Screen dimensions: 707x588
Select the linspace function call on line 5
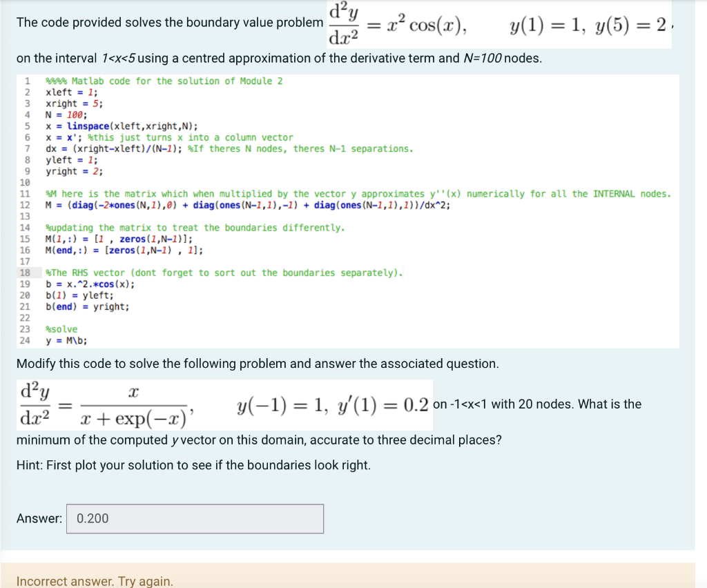(88, 126)
